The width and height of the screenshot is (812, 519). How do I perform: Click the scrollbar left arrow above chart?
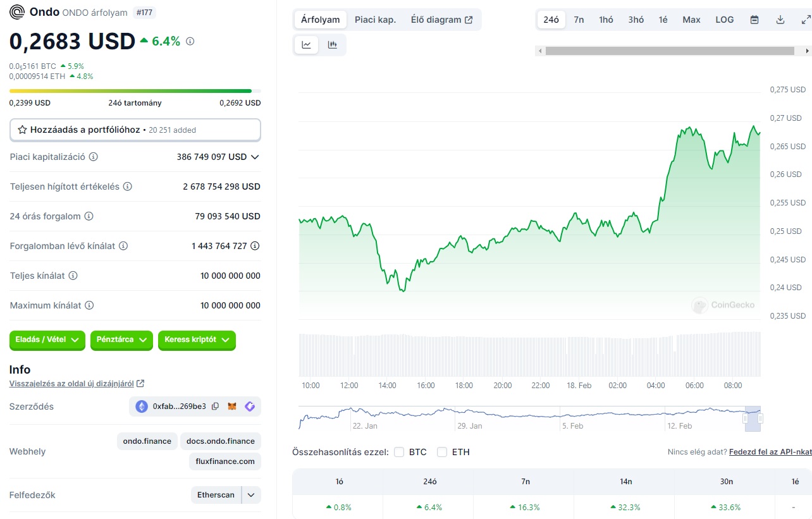539,51
